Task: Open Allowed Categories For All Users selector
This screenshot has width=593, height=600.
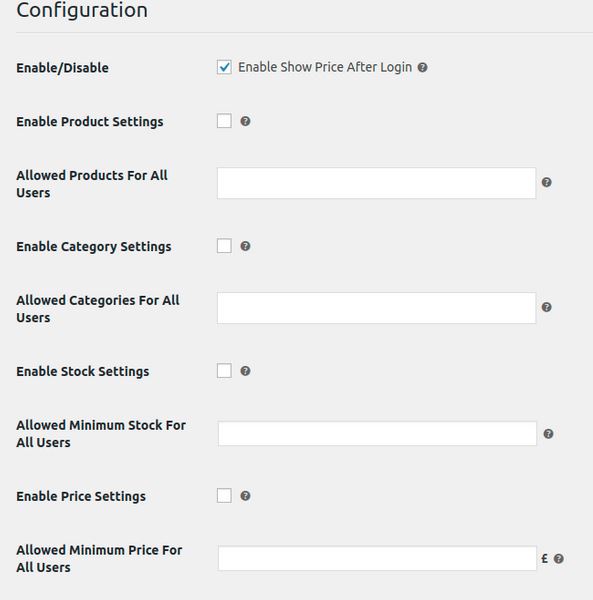Action: point(376,308)
